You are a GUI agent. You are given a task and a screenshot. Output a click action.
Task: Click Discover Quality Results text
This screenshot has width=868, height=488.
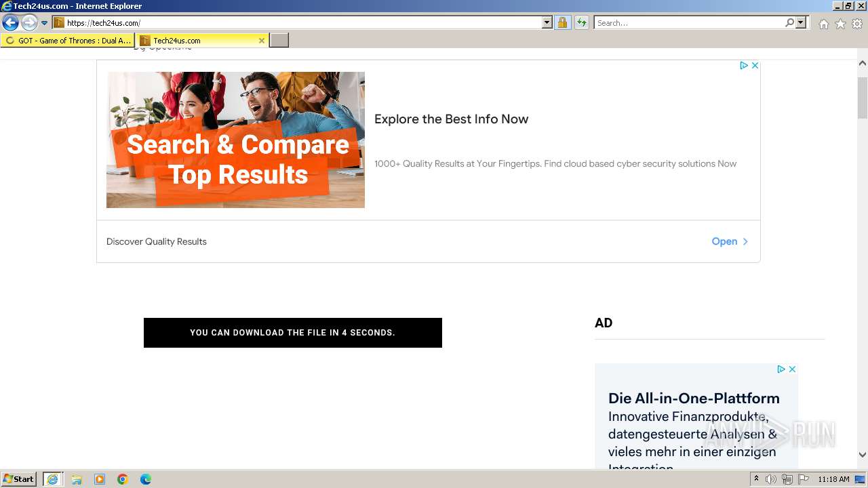pyautogui.click(x=157, y=241)
